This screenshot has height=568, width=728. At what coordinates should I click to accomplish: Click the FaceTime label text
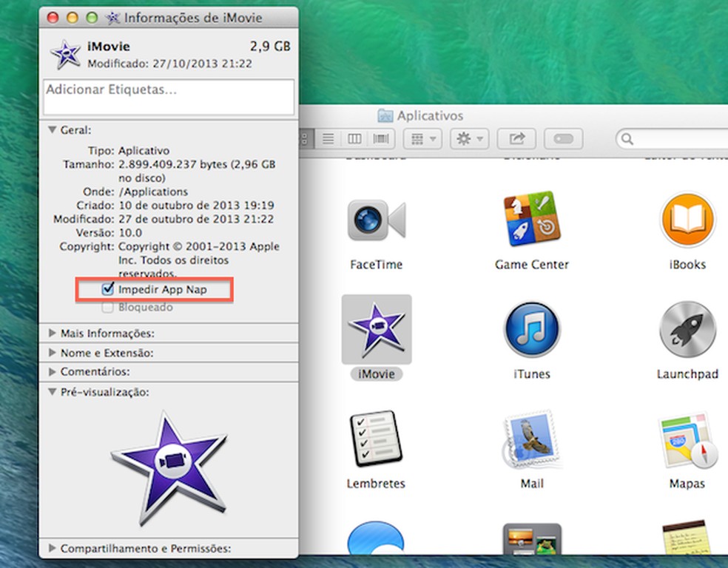click(x=377, y=265)
